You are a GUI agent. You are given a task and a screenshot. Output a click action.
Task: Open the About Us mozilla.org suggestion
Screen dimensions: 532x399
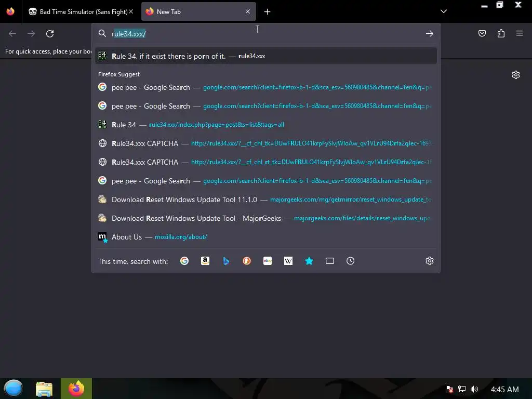(266, 237)
